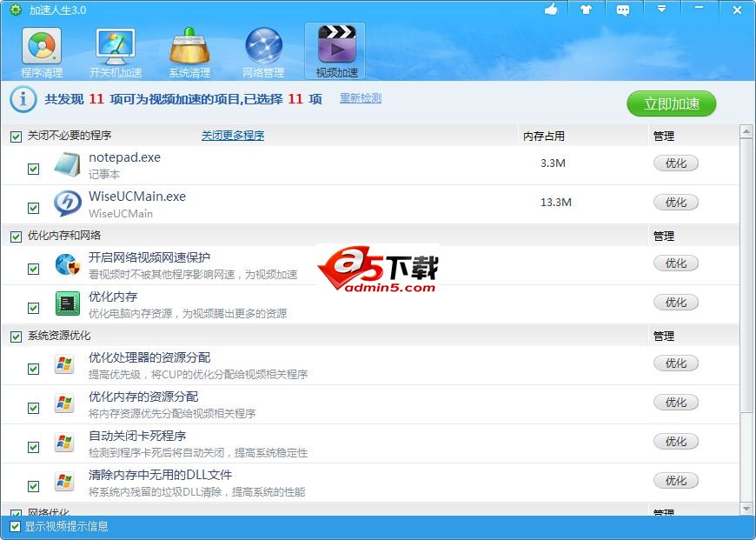The image size is (756, 540).
Task: Click the green 立即加速 button
Action: (671, 103)
